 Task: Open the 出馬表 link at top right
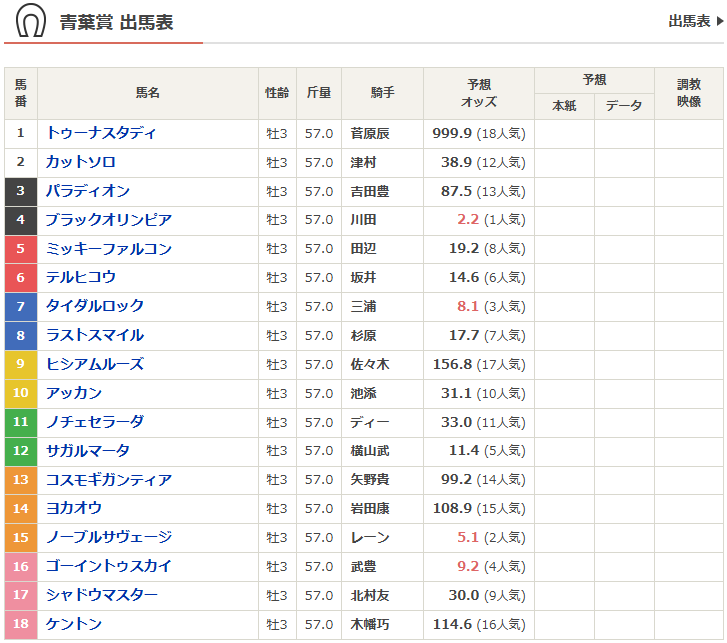coord(689,21)
